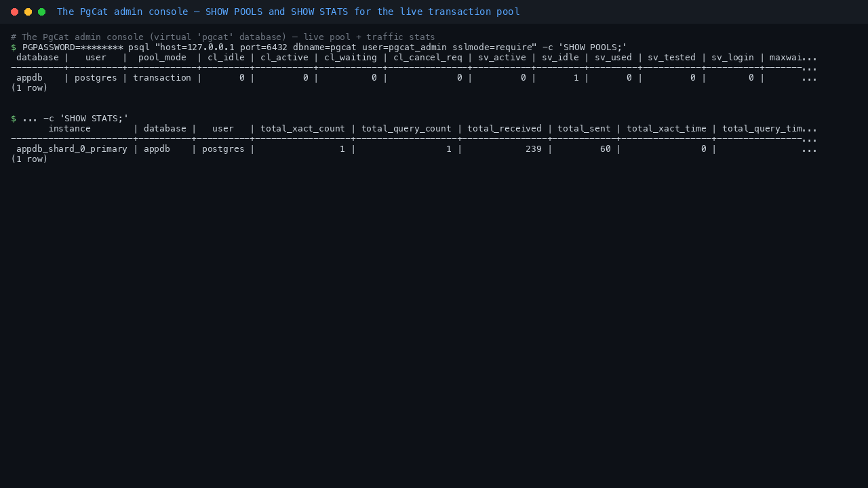This screenshot has width=868, height=488.
Task: Click the 'sv_tested' column header
Action: 671,57
